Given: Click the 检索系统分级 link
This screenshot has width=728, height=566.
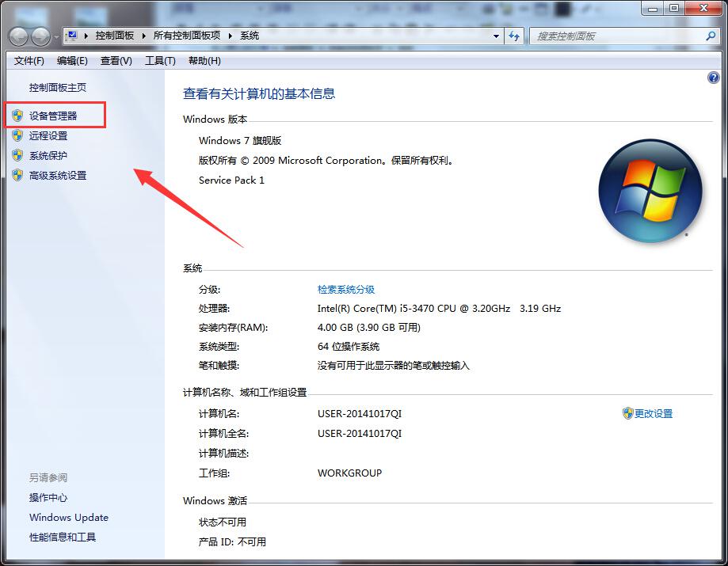Looking at the screenshot, I should [346, 290].
